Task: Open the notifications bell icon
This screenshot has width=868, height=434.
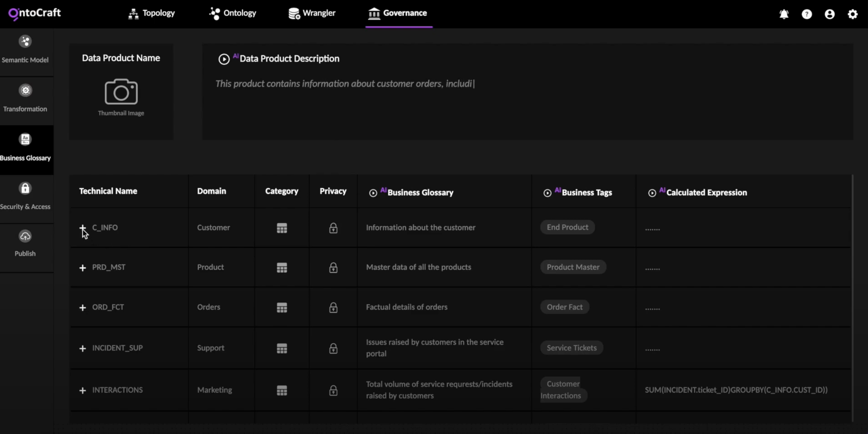Action: point(784,14)
